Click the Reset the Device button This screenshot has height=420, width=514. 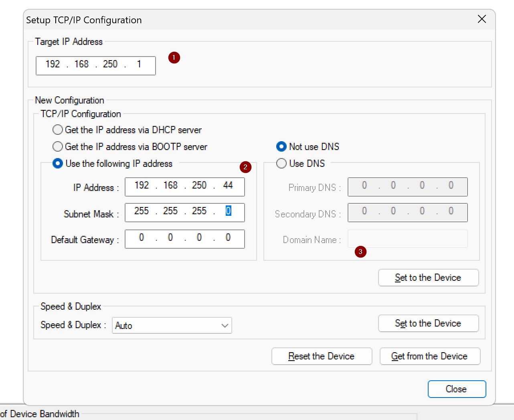coord(322,356)
